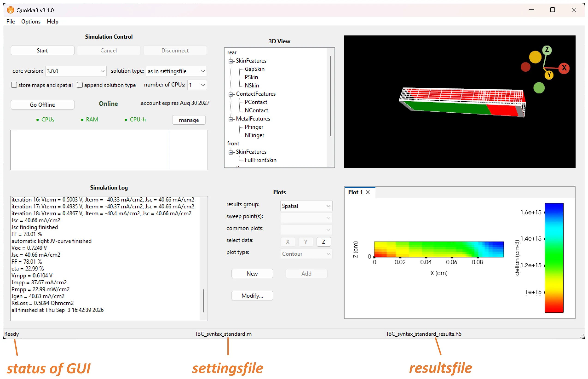
Task: Toggle the Y select data button
Action: click(306, 242)
